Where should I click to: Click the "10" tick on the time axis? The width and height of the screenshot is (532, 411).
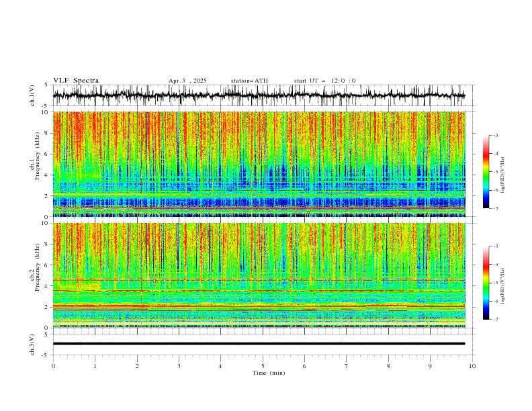coord(472,366)
